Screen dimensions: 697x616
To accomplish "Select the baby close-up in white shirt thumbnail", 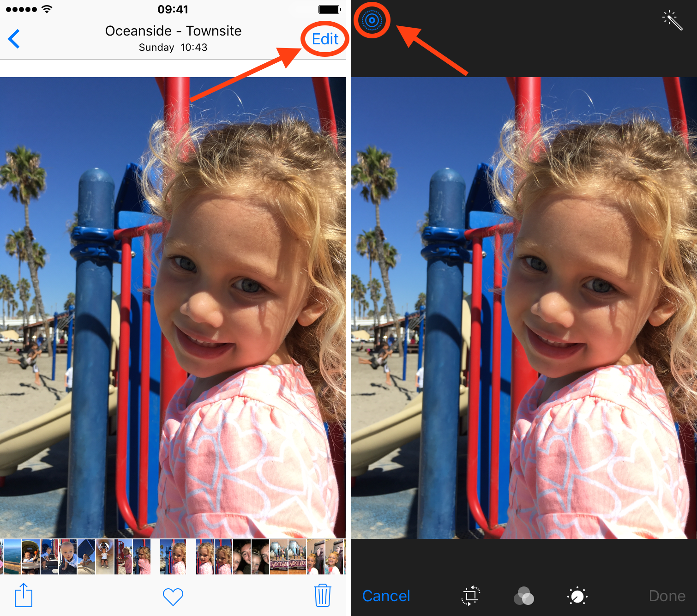I will 68,557.
